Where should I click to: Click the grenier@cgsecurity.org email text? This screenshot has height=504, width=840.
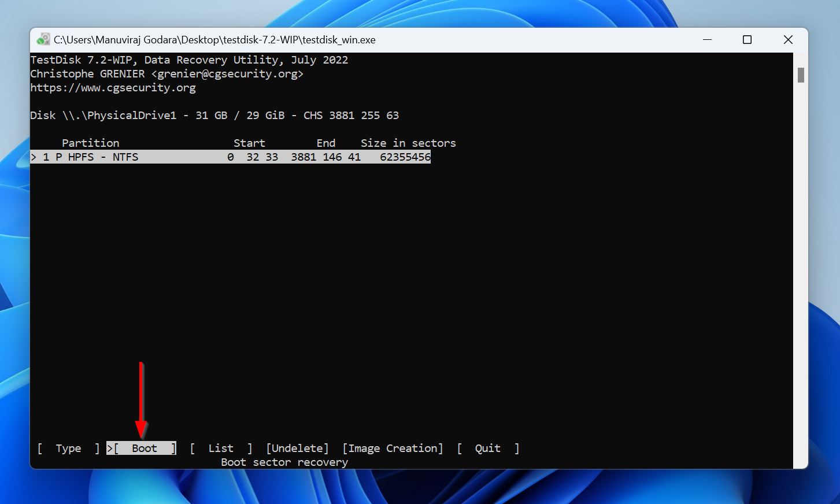click(227, 74)
